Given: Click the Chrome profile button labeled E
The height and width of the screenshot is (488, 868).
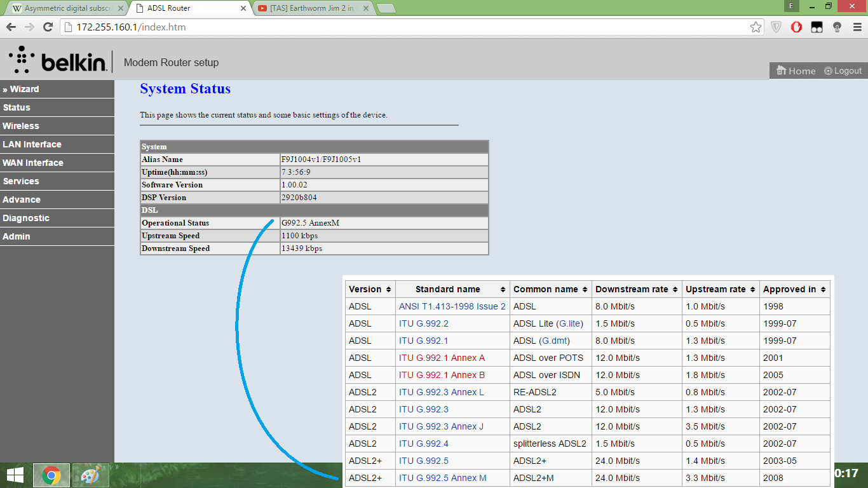Looking at the screenshot, I should (x=791, y=6).
